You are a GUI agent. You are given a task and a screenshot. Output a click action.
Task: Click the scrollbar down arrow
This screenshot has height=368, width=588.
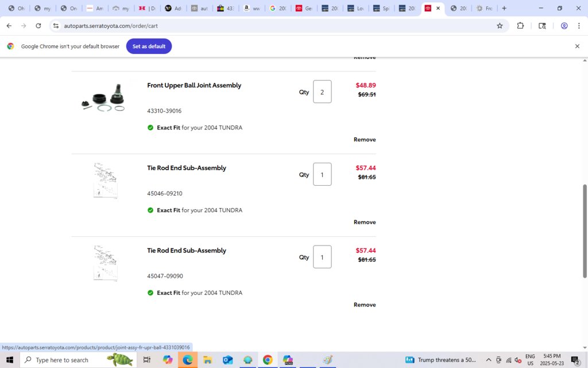585,348
